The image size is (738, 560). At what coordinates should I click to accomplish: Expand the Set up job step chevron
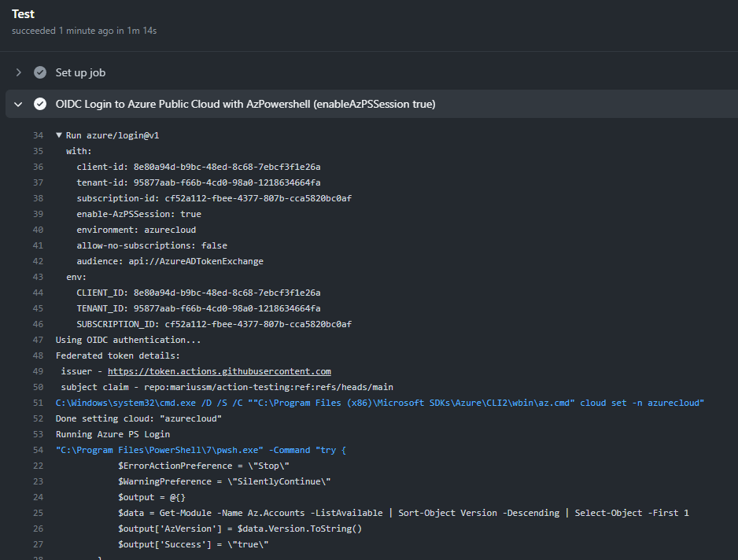(x=18, y=72)
